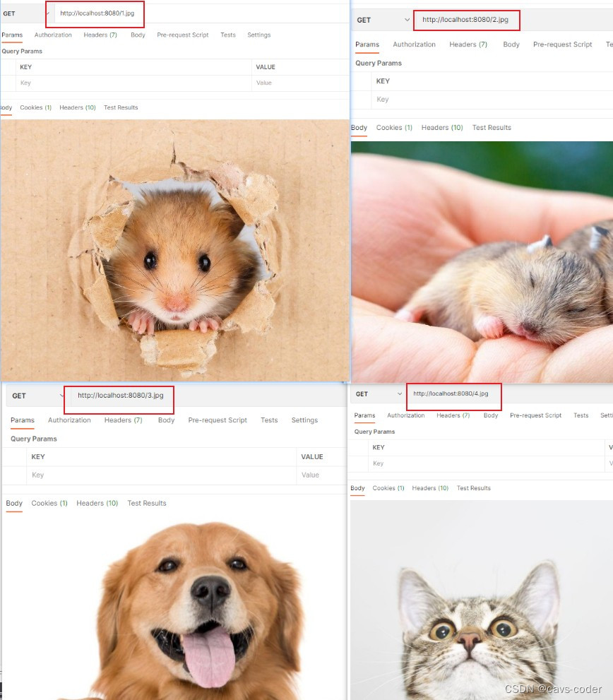
Task: Open Test Results in the 4.jpg response
Action: coord(474,488)
